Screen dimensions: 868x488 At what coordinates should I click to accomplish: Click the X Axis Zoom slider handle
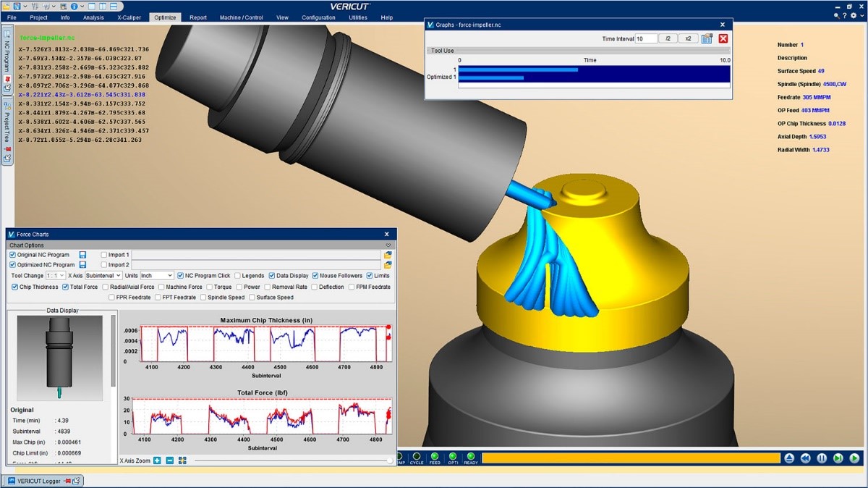pyautogui.click(x=390, y=460)
